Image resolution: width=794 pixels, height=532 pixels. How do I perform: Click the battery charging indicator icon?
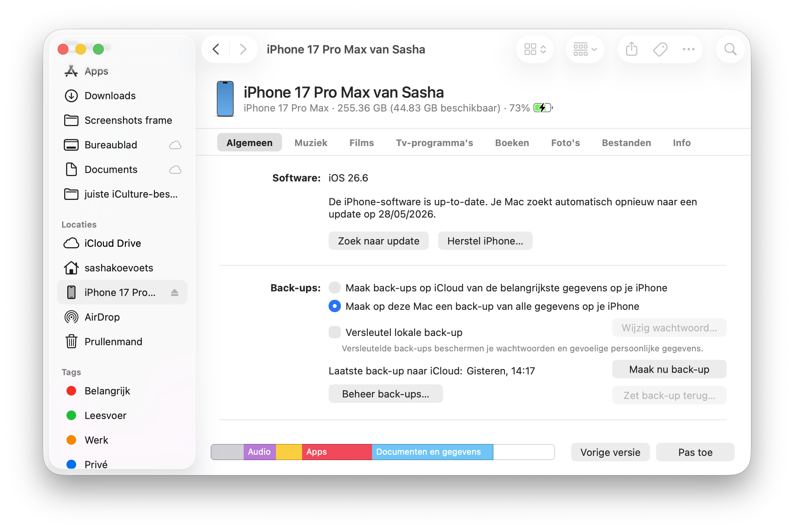543,108
